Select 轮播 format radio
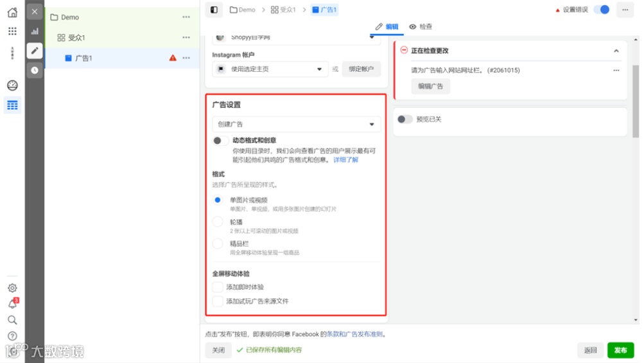644x363 pixels. 218,222
